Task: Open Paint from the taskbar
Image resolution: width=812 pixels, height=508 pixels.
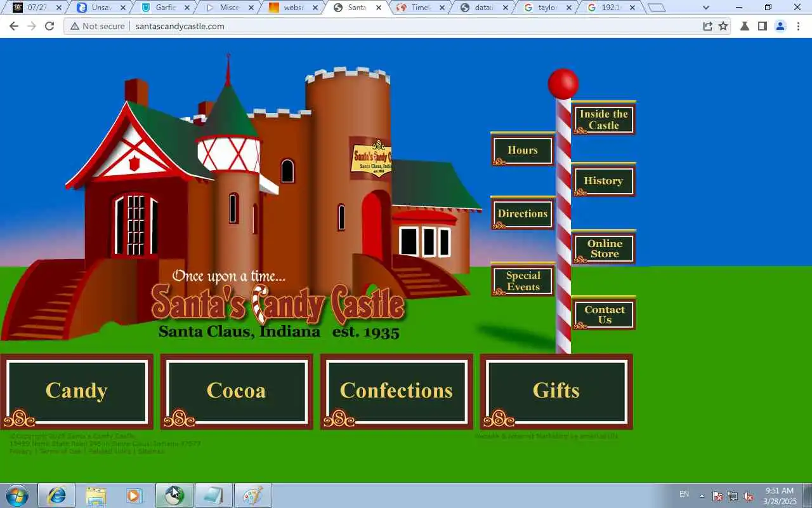Action: (x=252, y=495)
